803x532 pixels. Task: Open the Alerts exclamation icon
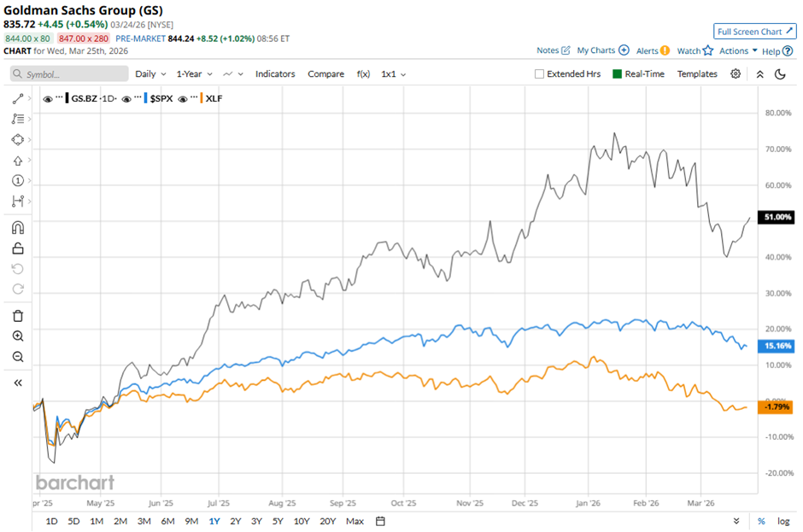(x=665, y=50)
